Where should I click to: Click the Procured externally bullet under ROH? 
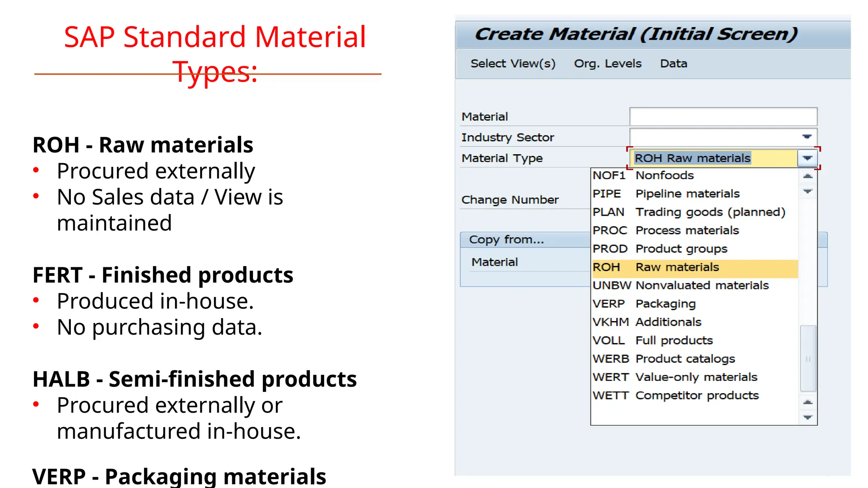[x=156, y=171]
